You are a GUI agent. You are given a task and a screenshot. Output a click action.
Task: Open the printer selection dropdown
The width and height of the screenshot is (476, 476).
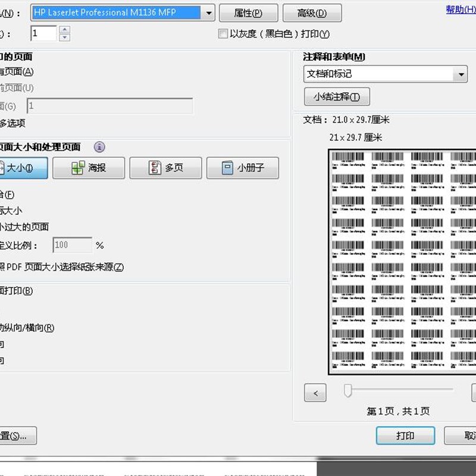(x=123, y=12)
